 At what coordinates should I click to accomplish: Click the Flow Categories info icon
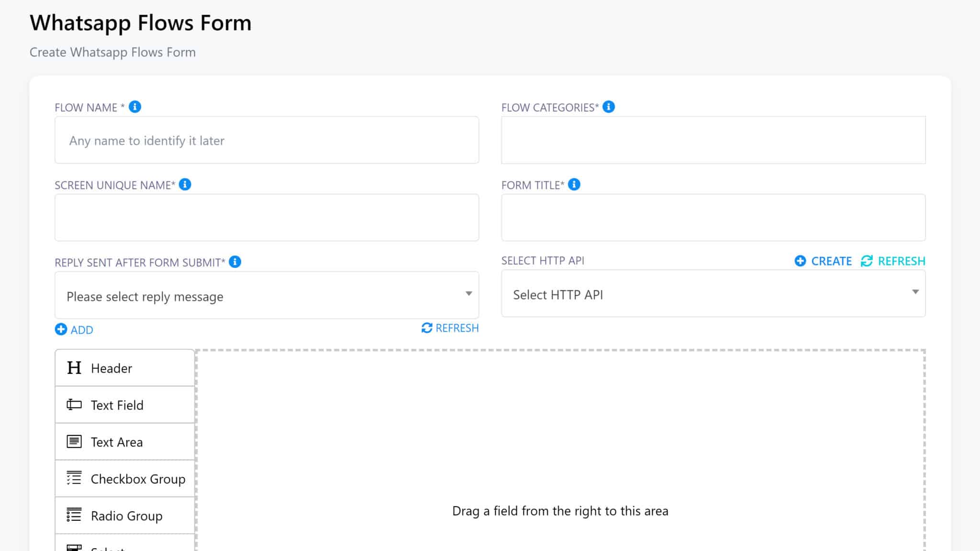pyautogui.click(x=609, y=107)
